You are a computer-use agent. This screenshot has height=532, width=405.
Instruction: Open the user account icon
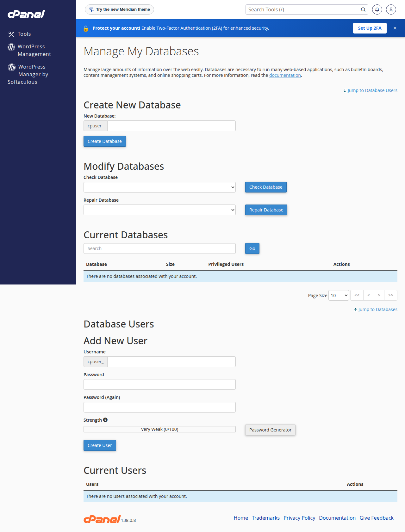[391, 9]
